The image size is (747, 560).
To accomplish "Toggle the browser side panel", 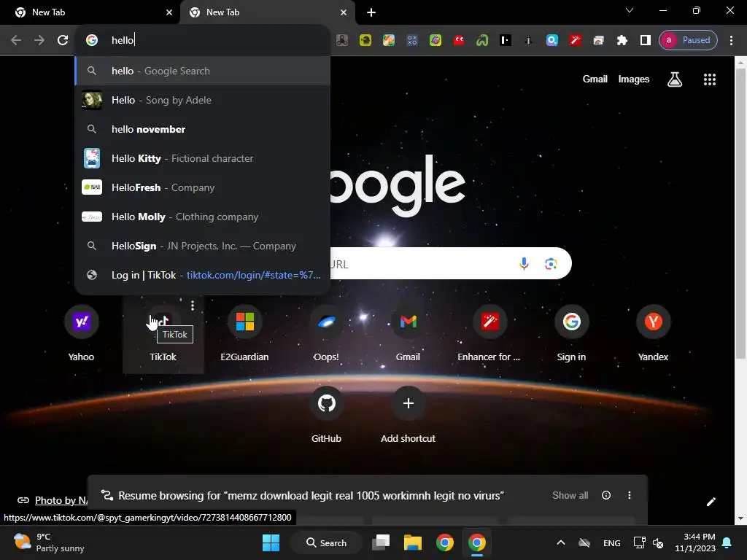I will coord(646,40).
